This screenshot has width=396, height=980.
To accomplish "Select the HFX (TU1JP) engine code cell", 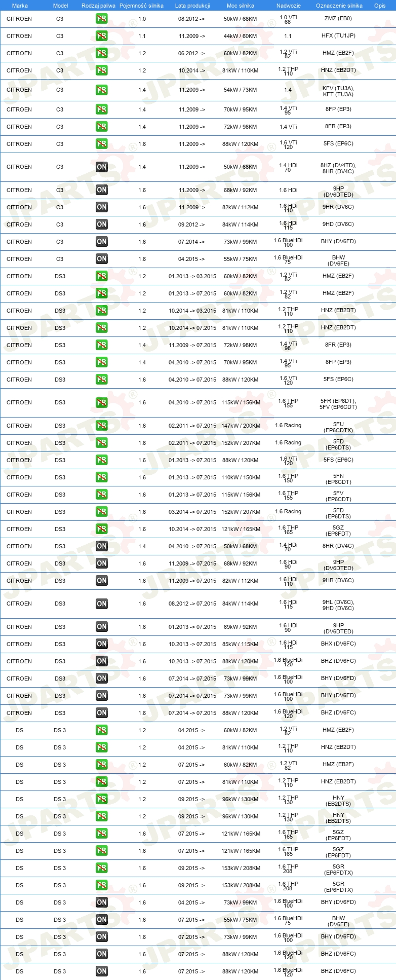I will (338, 36).
